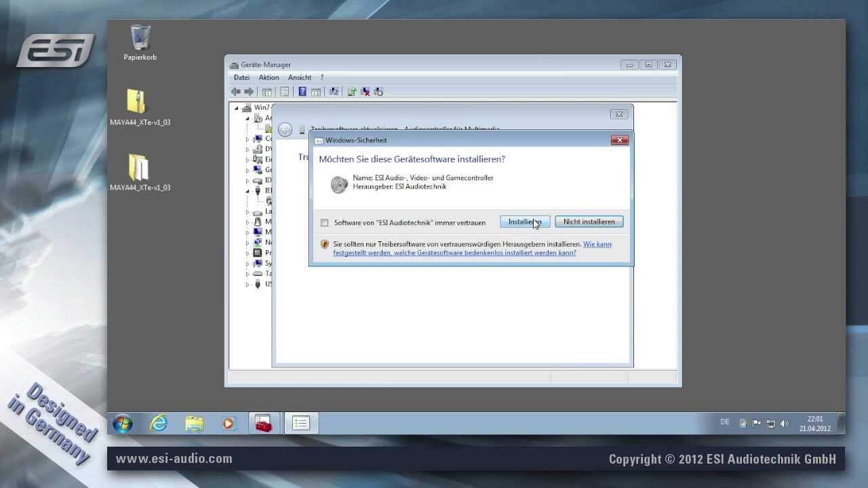Click the Nicht installieren button
The image size is (868, 488).
pyautogui.click(x=589, y=222)
